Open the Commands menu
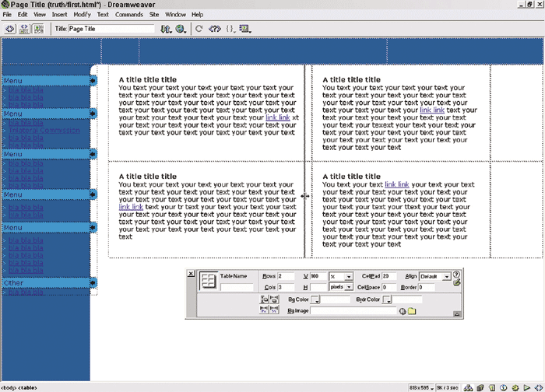This screenshot has height=392, width=545. [x=129, y=15]
